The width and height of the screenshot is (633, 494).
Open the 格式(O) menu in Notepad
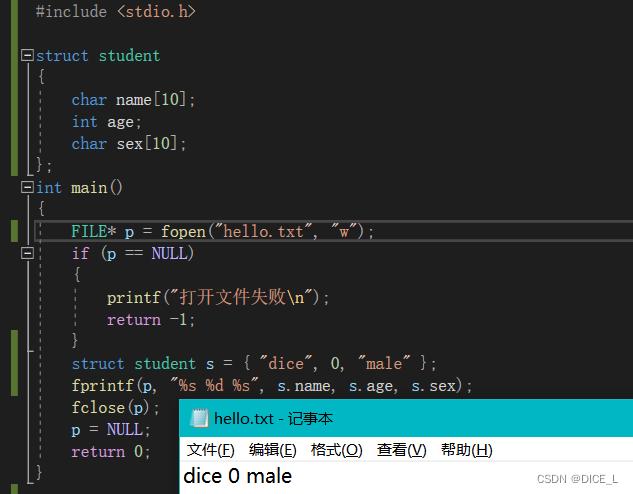[336, 450]
